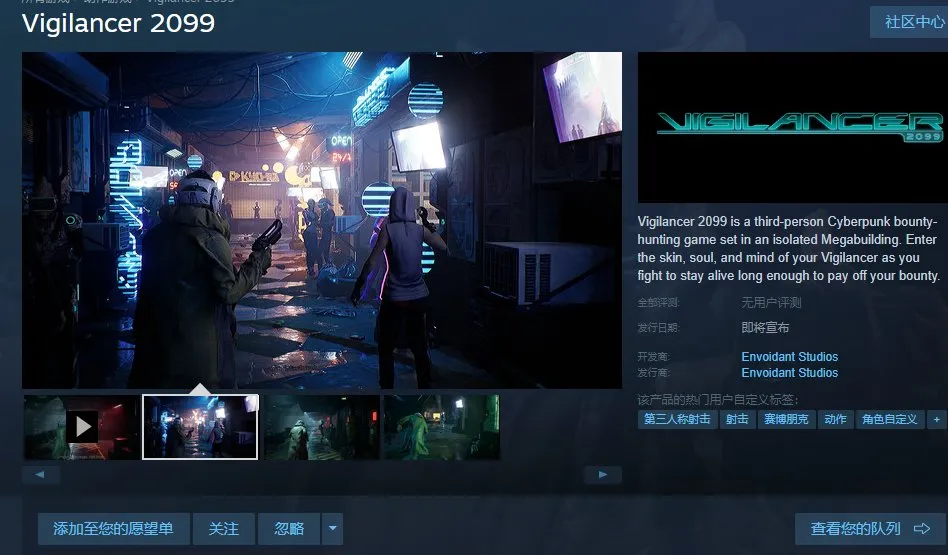Click the 忽略 ignore button
This screenshot has height=555, width=948.
pos(289,529)
